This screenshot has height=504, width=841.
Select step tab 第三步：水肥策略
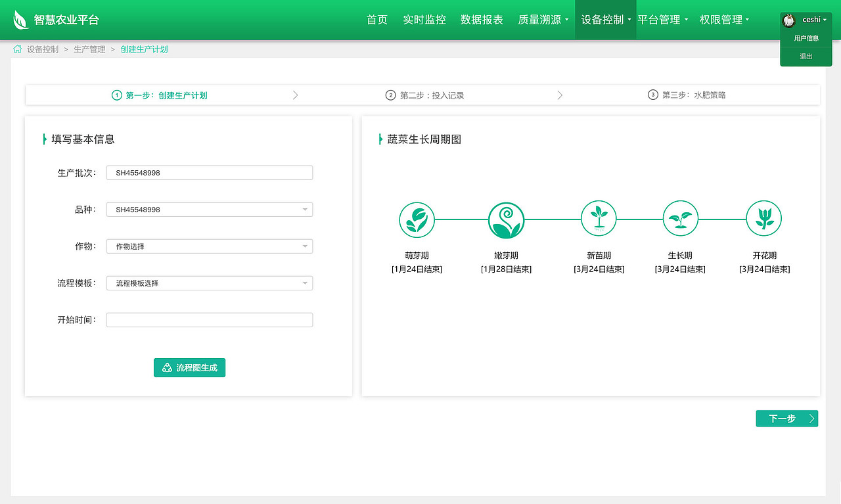tap(687, 95)
